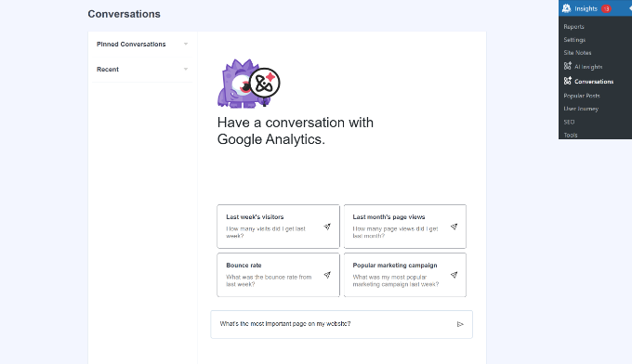Click the Conversations page heading
632x364 pixels.
(124, 14)
